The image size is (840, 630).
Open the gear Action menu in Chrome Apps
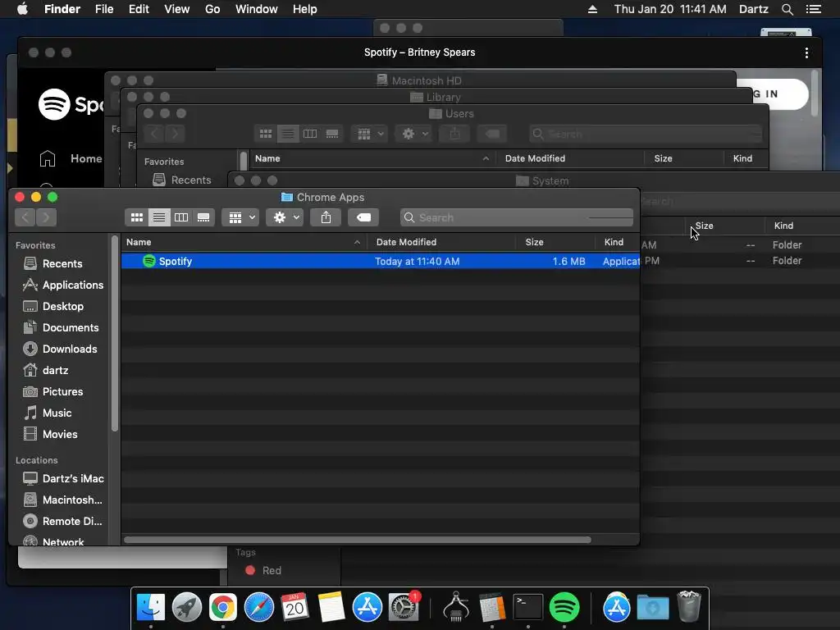tap(285, 217)
